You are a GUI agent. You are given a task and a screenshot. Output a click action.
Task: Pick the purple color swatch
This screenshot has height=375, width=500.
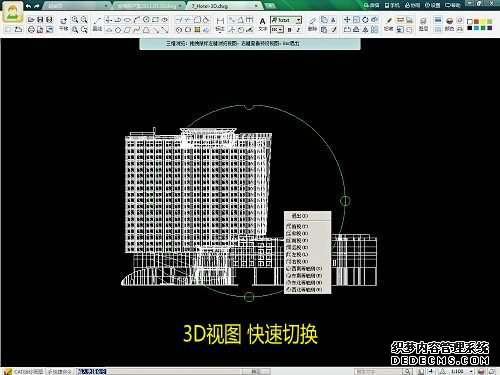[490, 28]
